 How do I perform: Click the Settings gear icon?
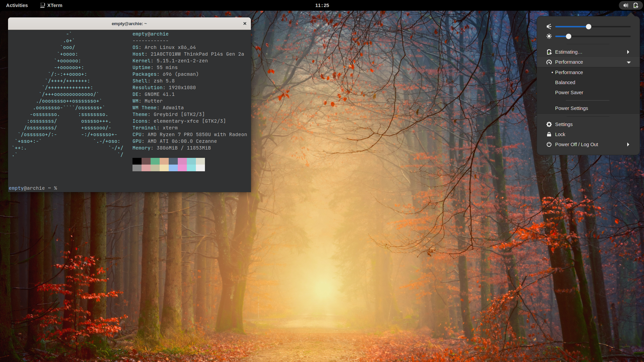549,124
